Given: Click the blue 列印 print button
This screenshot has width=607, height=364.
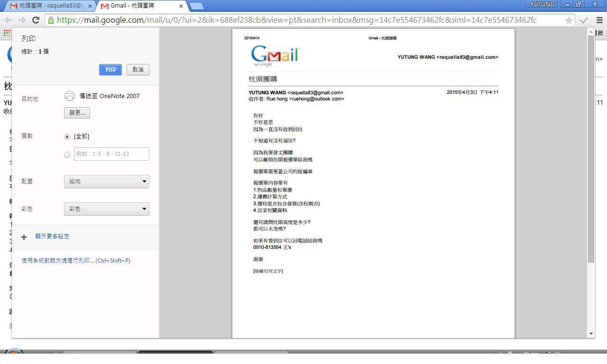Looking at the screenshot, I should pyautogui.click(x=110, y=70).
